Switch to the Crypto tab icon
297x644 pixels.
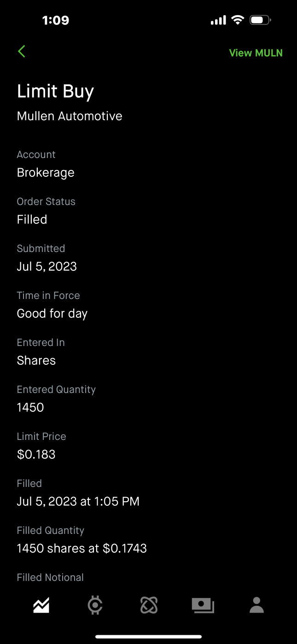[95, 605]
